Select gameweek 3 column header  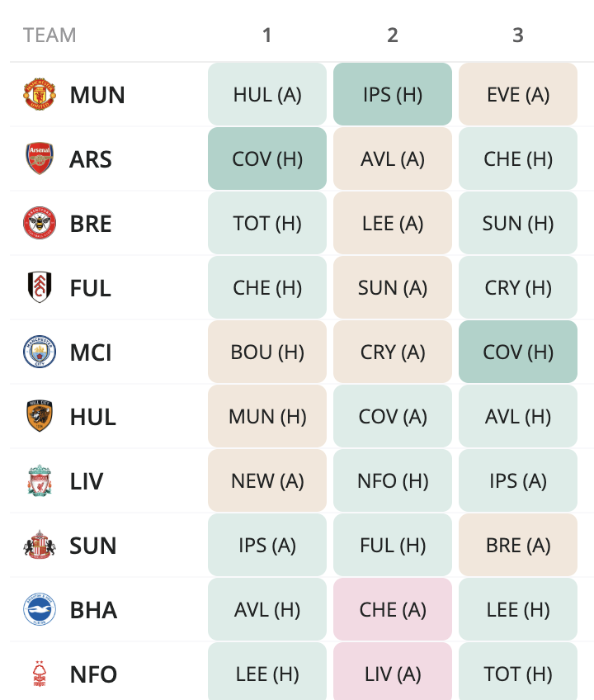(x=517, y=35)
